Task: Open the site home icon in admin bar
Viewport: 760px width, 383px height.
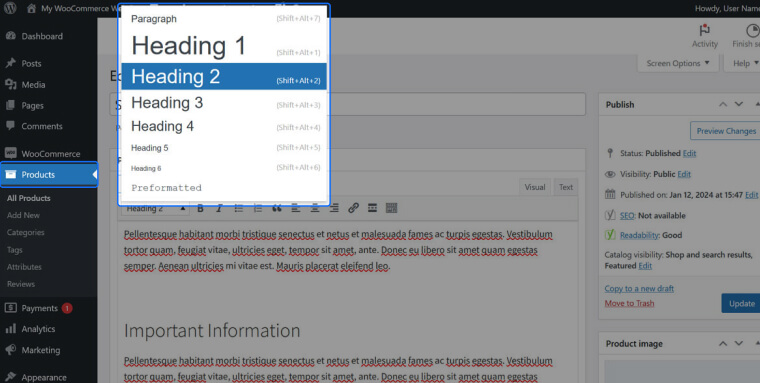Action: pos(32,8)
